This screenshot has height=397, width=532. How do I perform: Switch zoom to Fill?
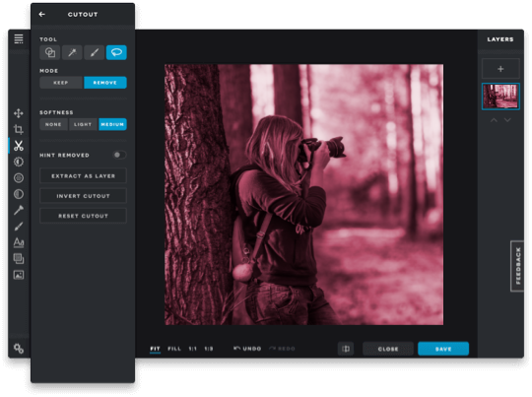point(174,349)
